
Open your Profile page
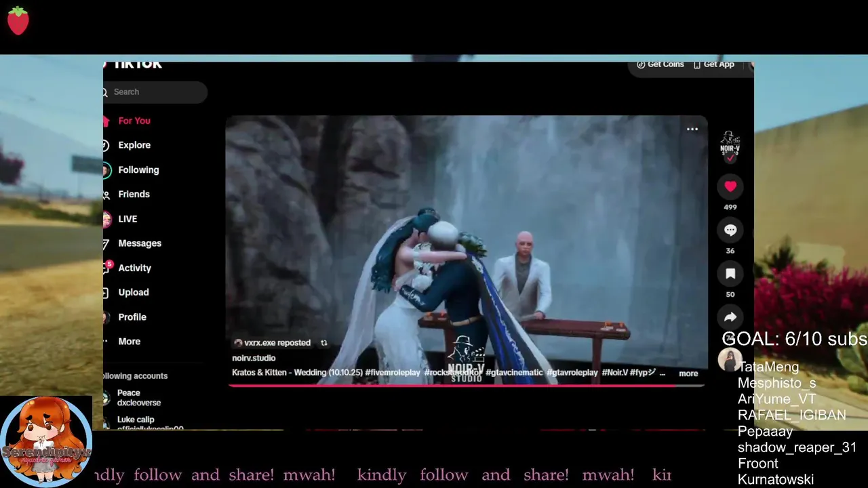coord(132,317)
